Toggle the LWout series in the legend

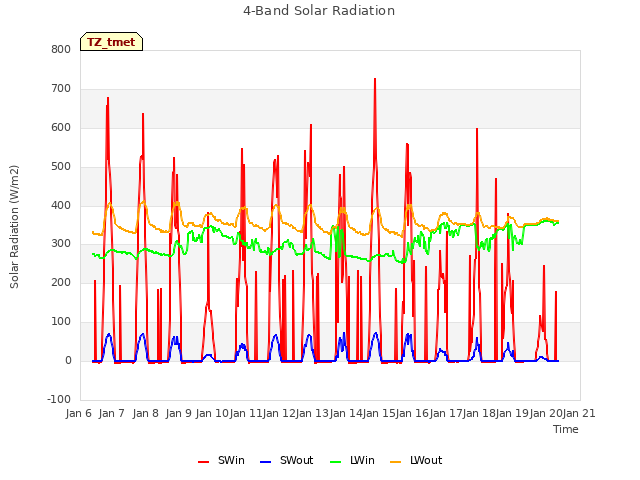(x=416, y=460)
